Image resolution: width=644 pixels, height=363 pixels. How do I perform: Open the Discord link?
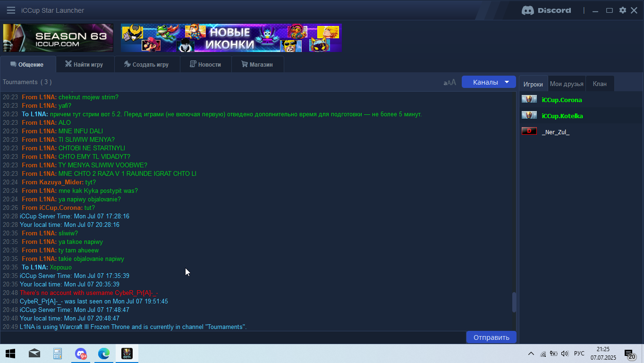546,10
